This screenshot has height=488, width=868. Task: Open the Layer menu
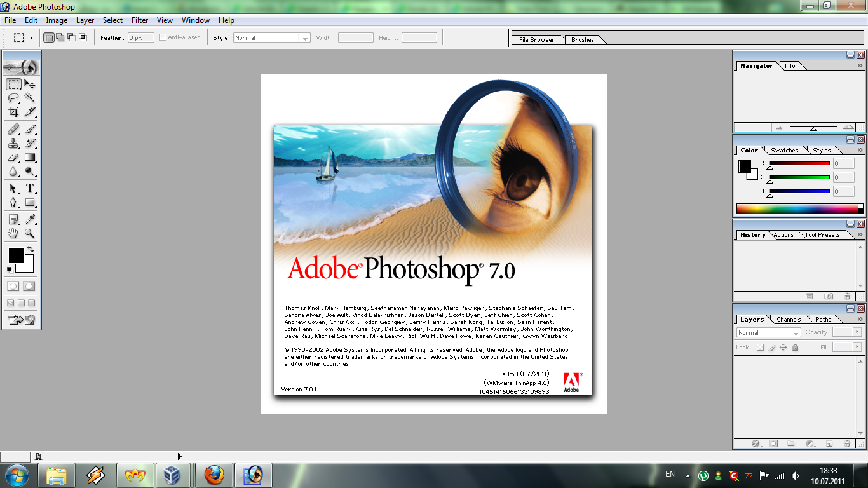(x=85, y=20)
